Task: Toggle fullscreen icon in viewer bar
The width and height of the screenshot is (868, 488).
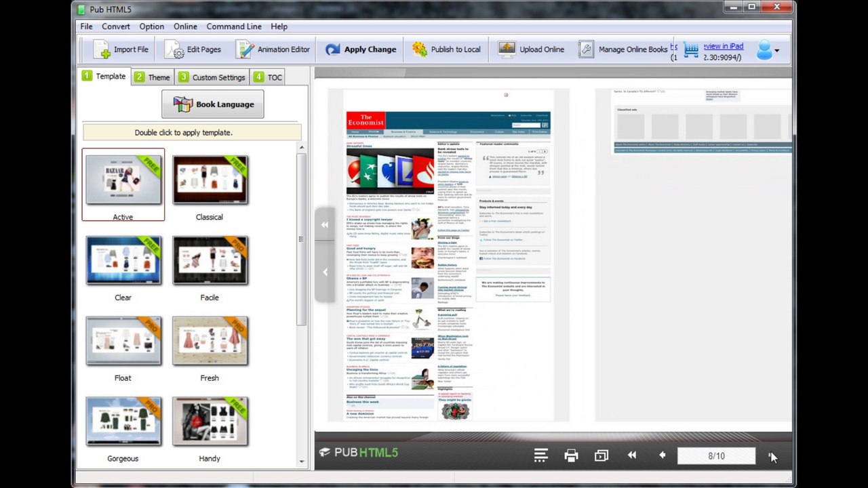Action: pyautogui.click(x=601, y=455)
